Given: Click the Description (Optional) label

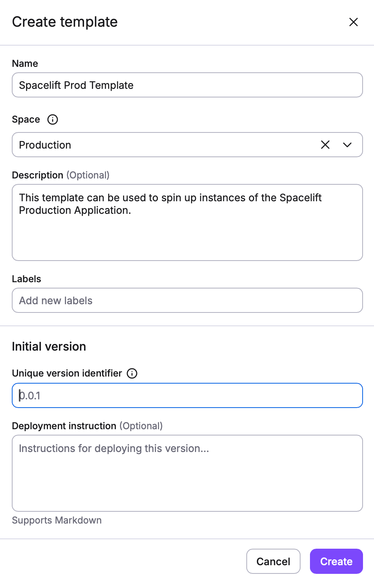Looking at the screenshot, I should tap(60, 175).
